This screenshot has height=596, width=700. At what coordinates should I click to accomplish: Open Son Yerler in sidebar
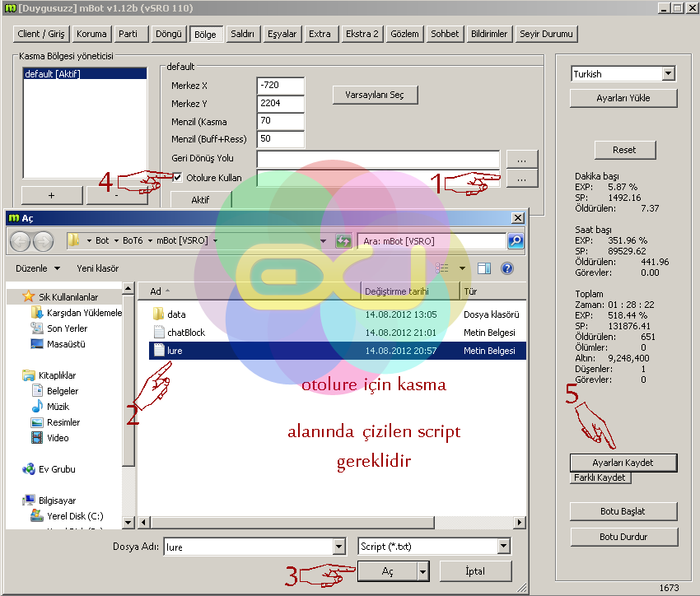[59, 328]
